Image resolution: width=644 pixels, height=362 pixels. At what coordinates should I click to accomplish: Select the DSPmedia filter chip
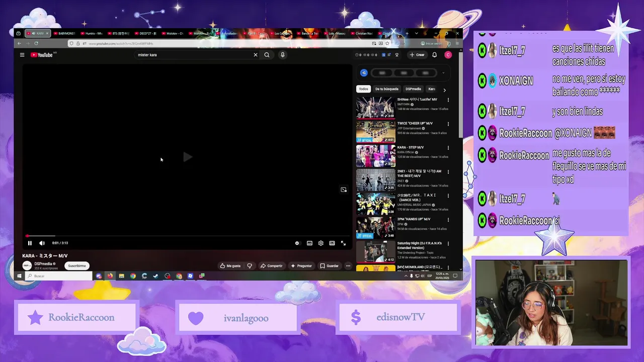click(413, 89)
